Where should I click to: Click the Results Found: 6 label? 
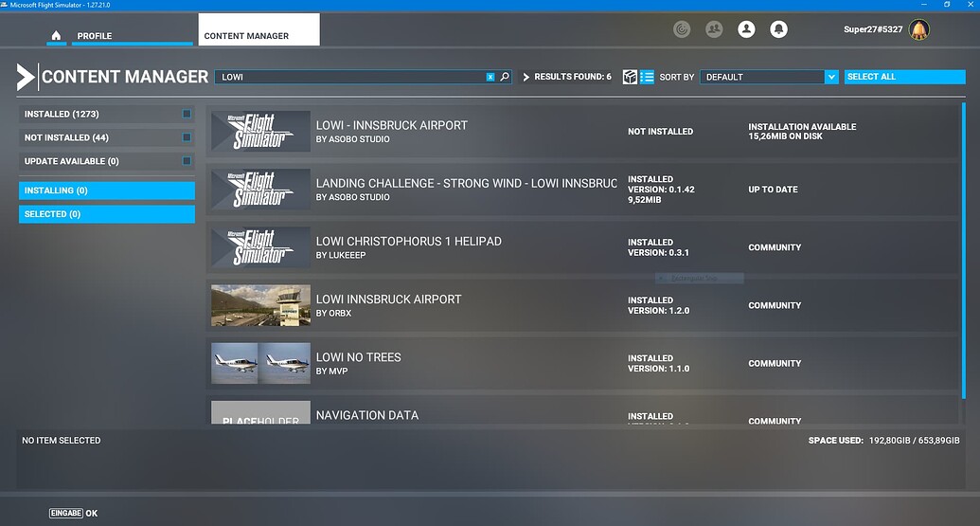pyautogui.click(x=573, y=77)
